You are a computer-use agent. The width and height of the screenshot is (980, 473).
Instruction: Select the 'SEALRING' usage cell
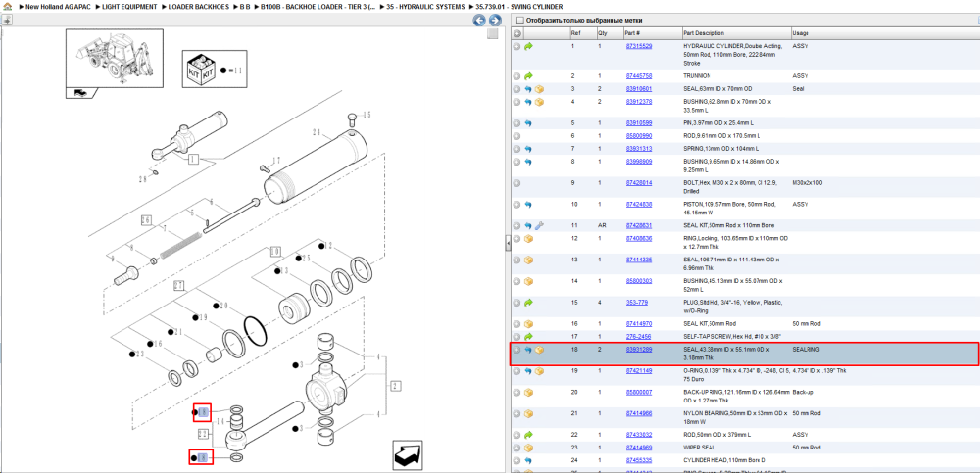(x=805, y=350)
